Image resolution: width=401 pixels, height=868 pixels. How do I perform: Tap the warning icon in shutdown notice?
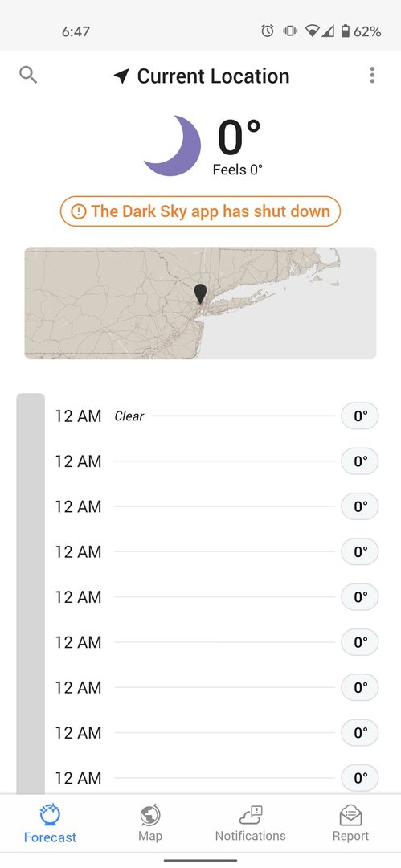click(79, 211)
